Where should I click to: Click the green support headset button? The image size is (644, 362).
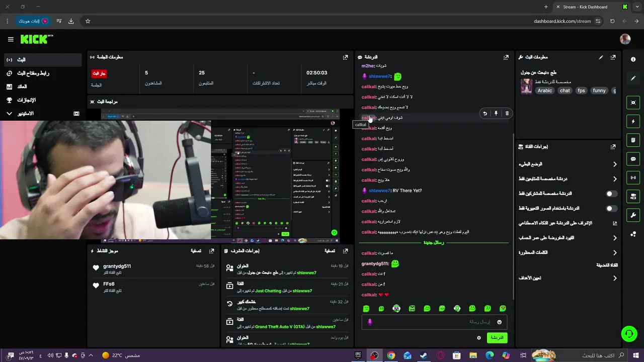click(x=628, y=333)
